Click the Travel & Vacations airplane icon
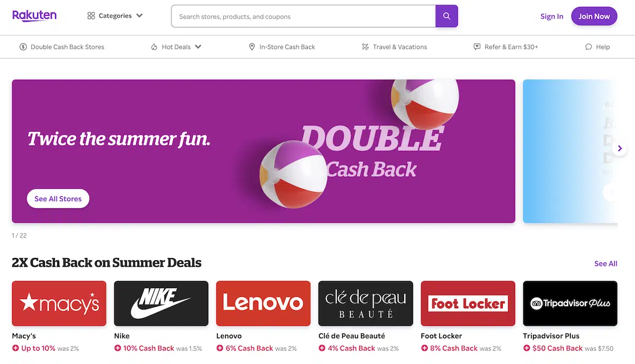 [365, 47]
